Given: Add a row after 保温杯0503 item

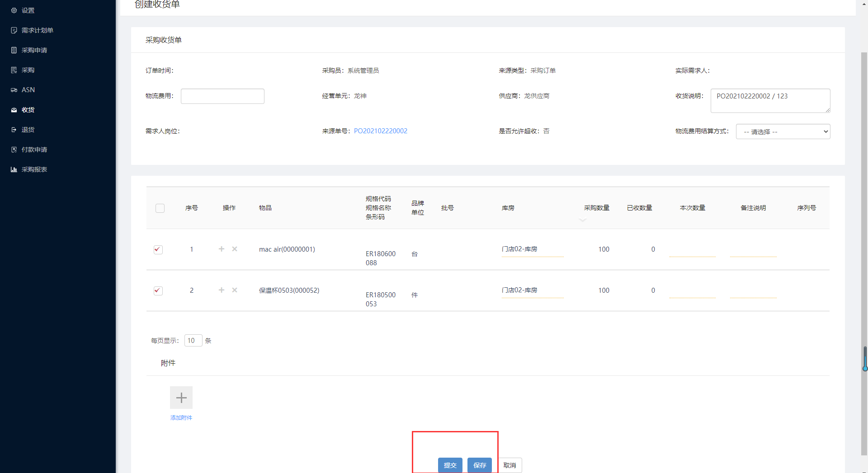Looking at the screenshot, I should 222,290.
